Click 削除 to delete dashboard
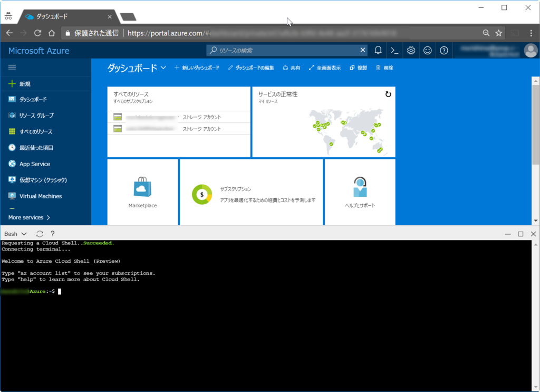The width and height of the screenshot is (540, 392). coord(384,68)
